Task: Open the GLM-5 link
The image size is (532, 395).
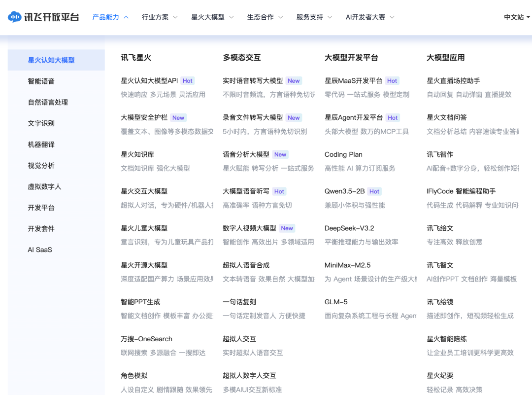Action: click(336, 302)
